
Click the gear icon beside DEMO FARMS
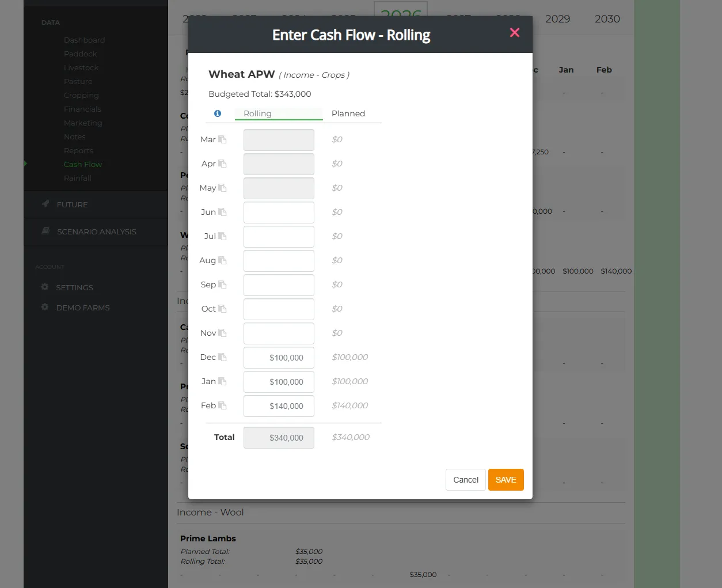[44, 308]
